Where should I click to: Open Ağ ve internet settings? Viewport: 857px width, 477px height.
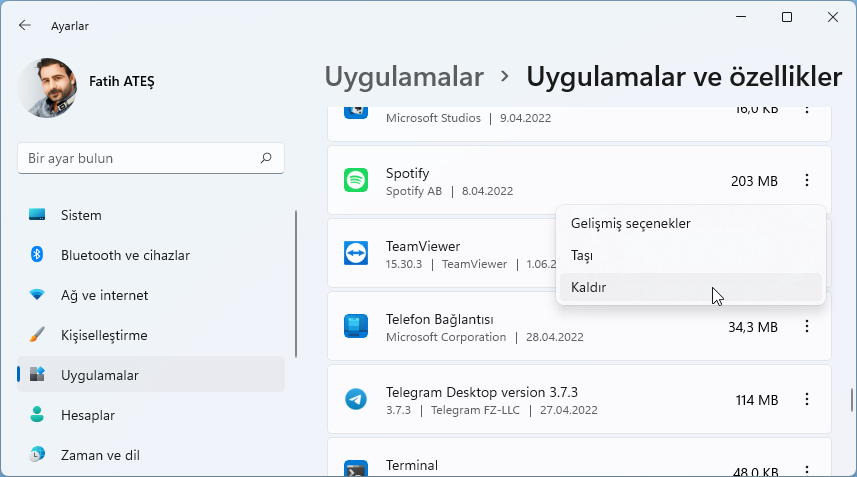coord(151,295)
